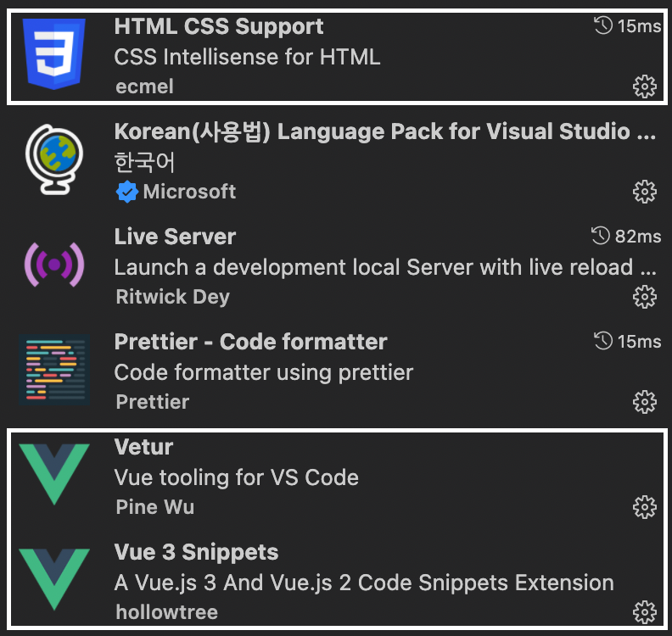Select Prettier - Code formatter title
This screenshot has width=672, height=636.
250,342
